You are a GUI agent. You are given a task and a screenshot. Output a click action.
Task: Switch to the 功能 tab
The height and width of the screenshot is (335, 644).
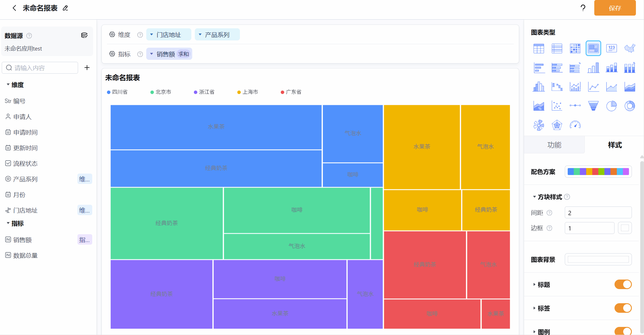click(554, 145)
